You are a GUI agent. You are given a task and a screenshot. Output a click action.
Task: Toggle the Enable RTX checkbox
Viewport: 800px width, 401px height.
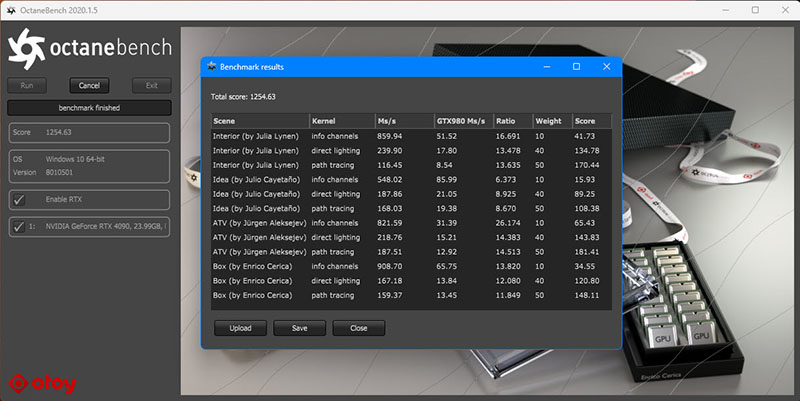(19, 199)
